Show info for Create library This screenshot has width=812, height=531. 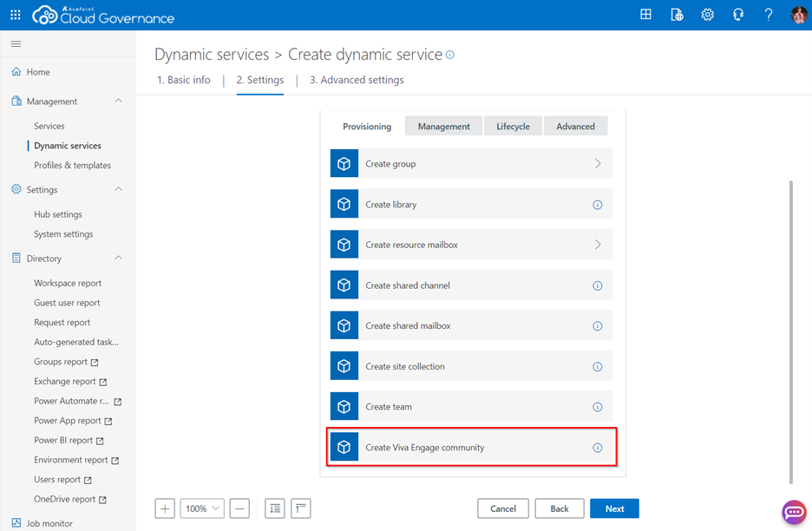pyautogui.click(x=598, y=205)
